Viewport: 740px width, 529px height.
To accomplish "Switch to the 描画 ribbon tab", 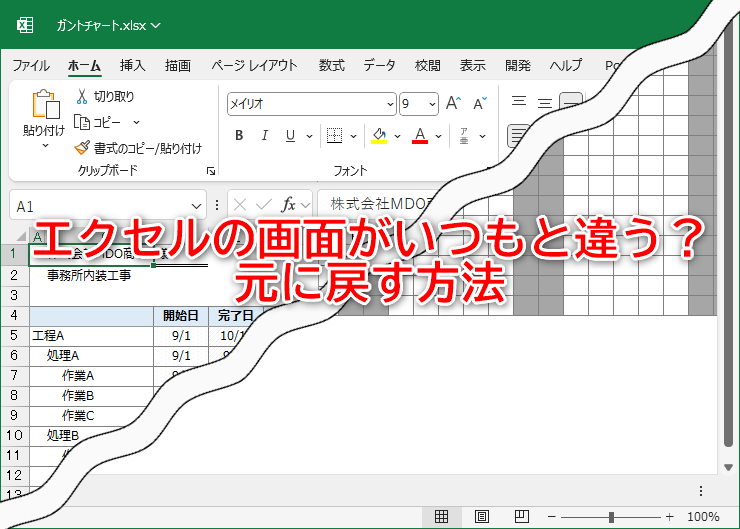I will pyautogui.click(x=178, y=65).
